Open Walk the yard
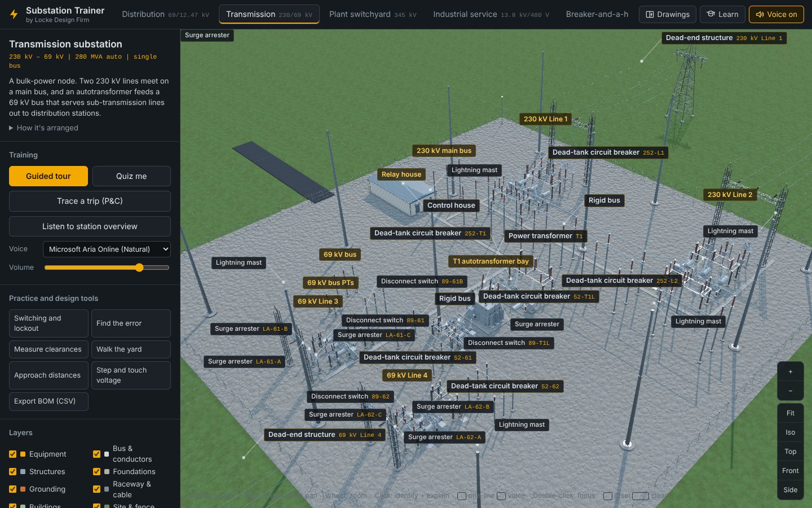 (131, 349)
